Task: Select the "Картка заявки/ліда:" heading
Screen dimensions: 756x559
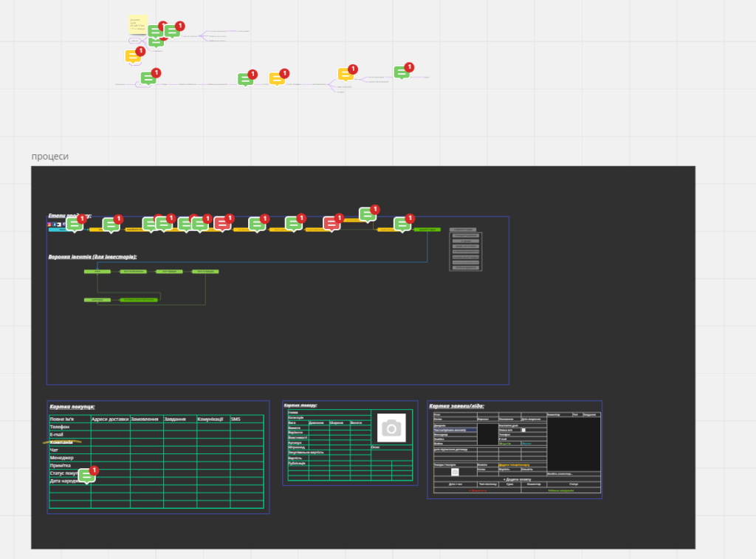Action: pos(456,406)
